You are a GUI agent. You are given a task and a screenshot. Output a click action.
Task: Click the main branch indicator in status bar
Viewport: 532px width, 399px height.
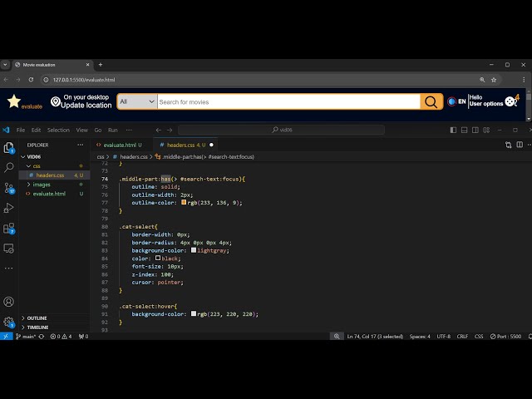(26, 337)
